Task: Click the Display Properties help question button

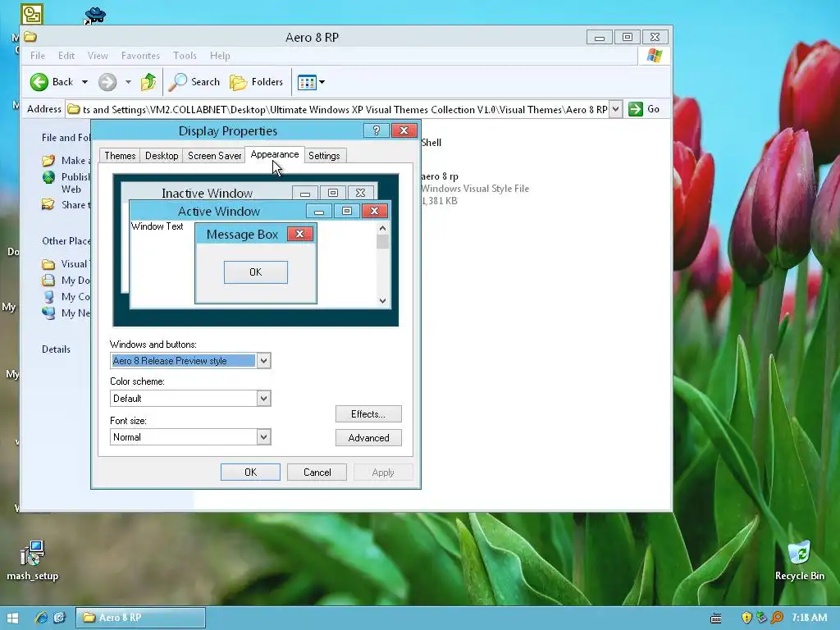Action: click(376, 130)
